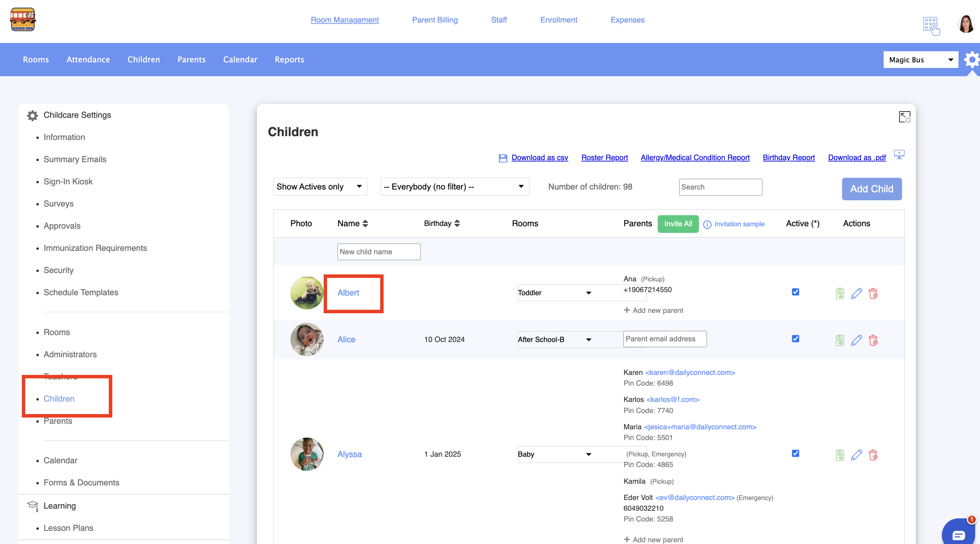This screenshot has height=544, width=980.
Task: Expand the Everybody (no filter) dropdown
Action: point(454,187)
